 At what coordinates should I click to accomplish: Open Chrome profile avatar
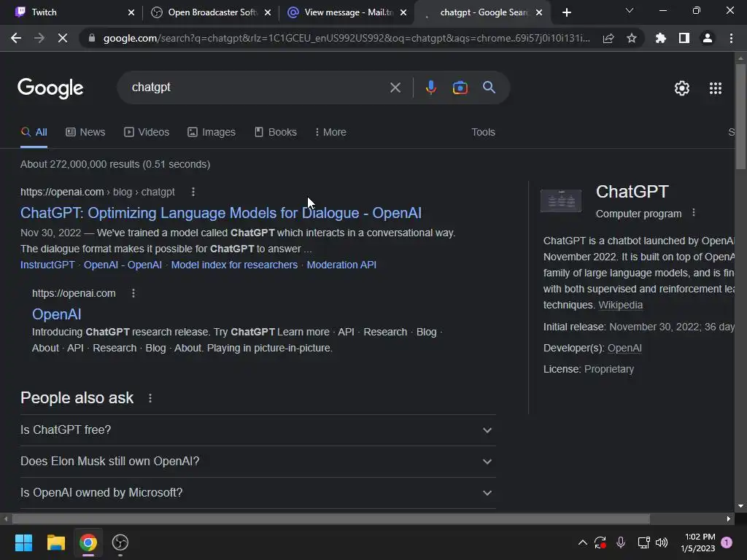click(708, 38)
